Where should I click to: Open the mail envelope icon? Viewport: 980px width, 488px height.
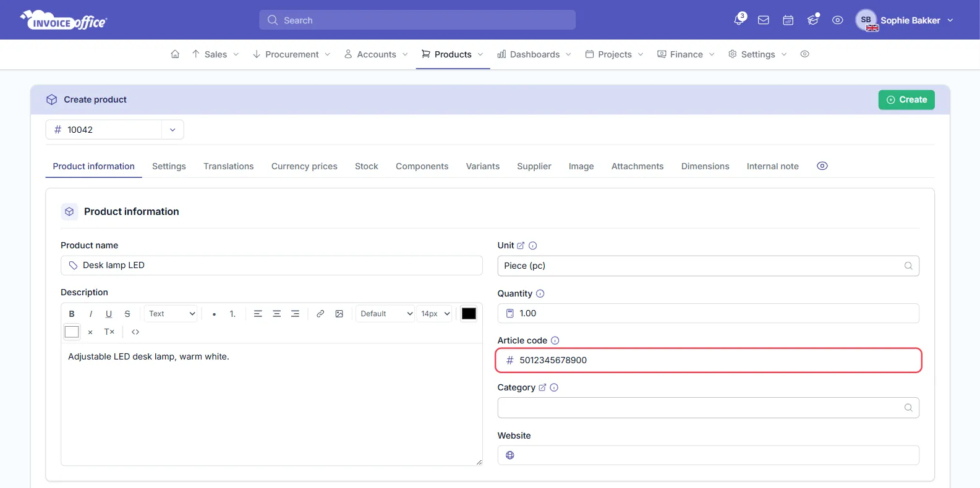coord(764,20)
